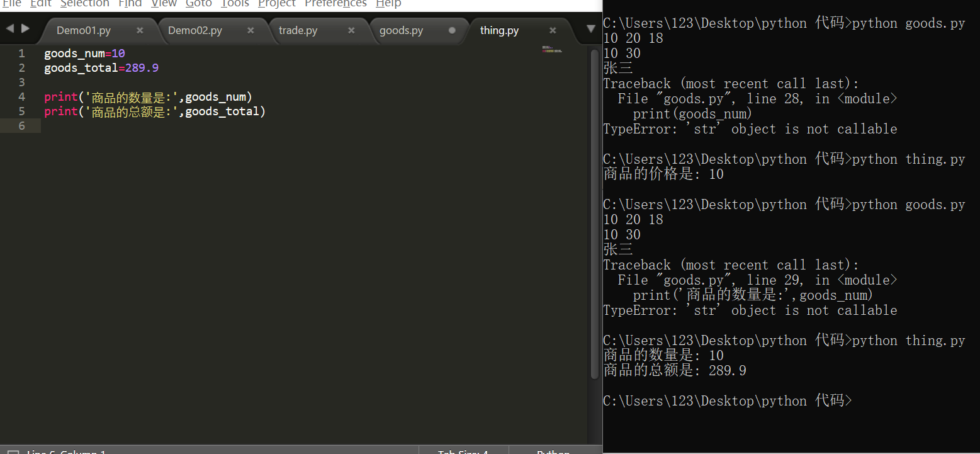Open the Preferences menu
The width and height of the screenshot is (980, 454).
336,4
